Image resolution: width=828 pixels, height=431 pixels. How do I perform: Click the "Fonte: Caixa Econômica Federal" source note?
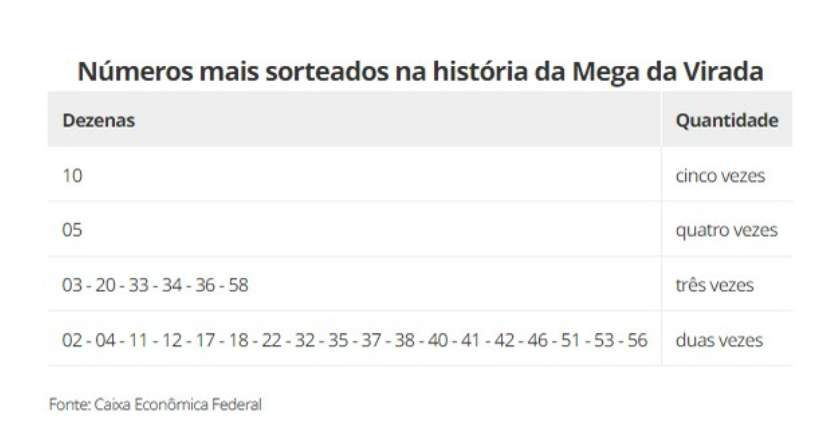click(x=154, y=403)
